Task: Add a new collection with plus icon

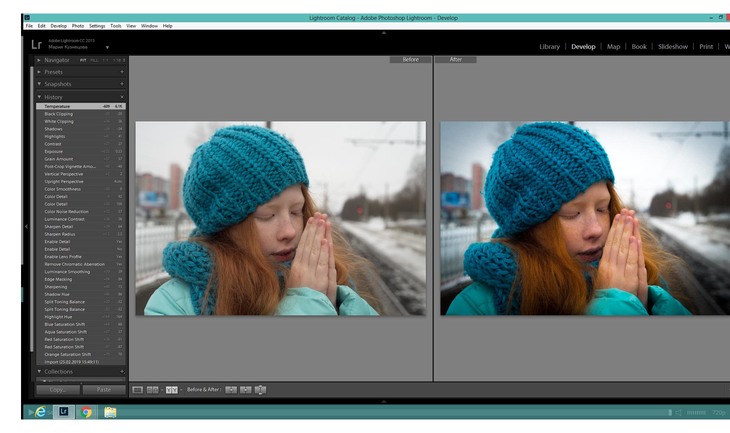Action: tap(122, 372)
